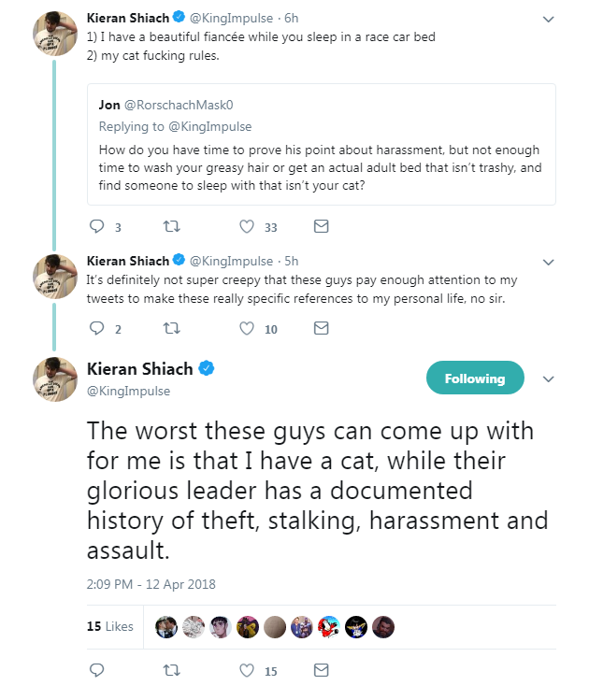589x700 pixels.
Task: Open the last liker avatar in the row
Action: tap(383, 627)
